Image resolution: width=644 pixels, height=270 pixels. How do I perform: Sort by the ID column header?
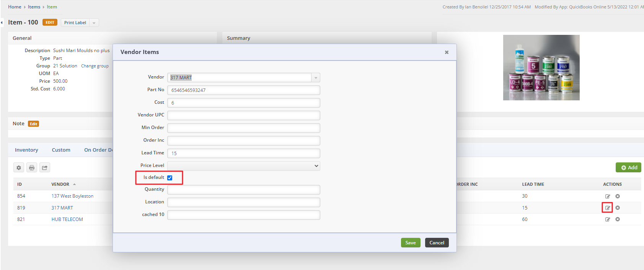[x=20, y=184]
